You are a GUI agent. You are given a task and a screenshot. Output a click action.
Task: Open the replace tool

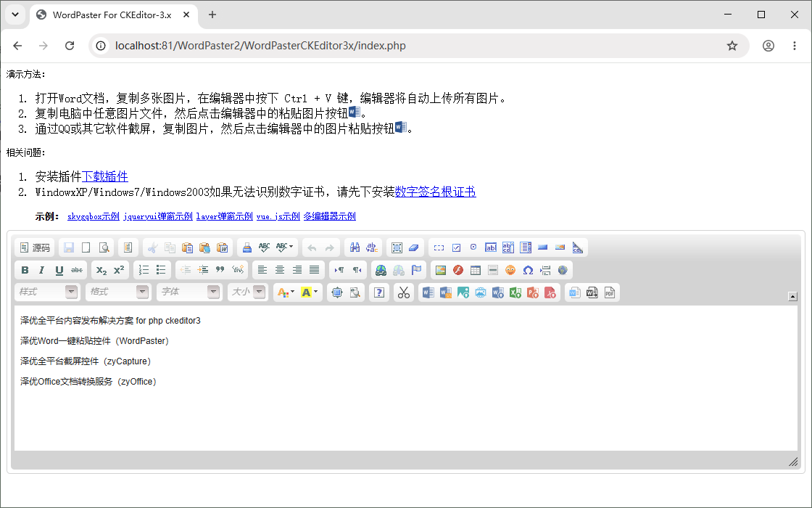click(x=372, y=247)
